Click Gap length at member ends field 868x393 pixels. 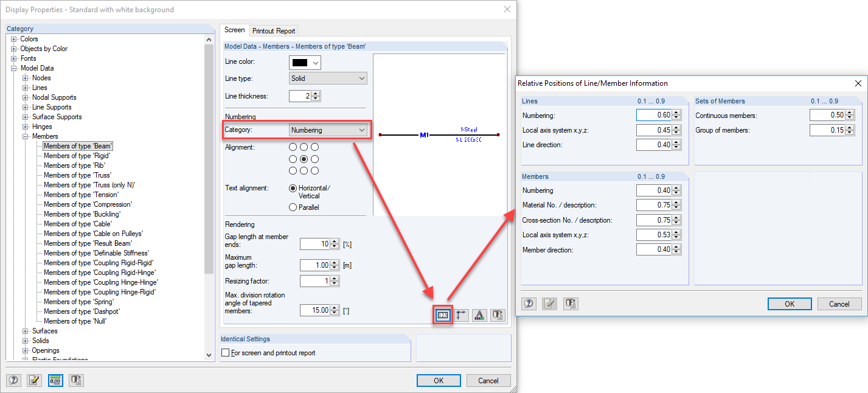319,244
